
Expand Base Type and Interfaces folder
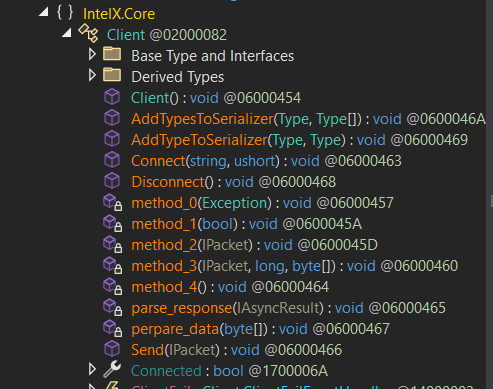[x=92, y=55]
